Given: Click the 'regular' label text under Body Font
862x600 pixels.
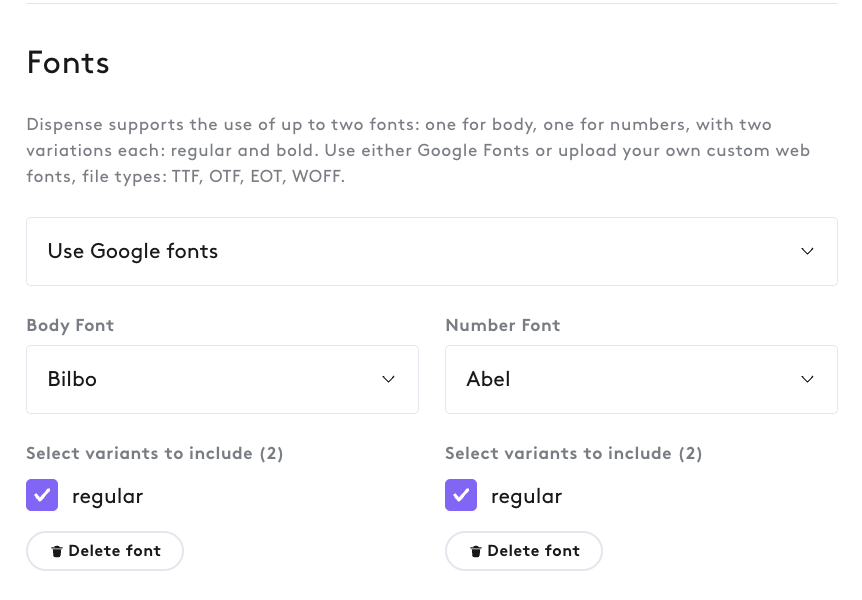Looking at the screenshot, I should click(108, 497).
